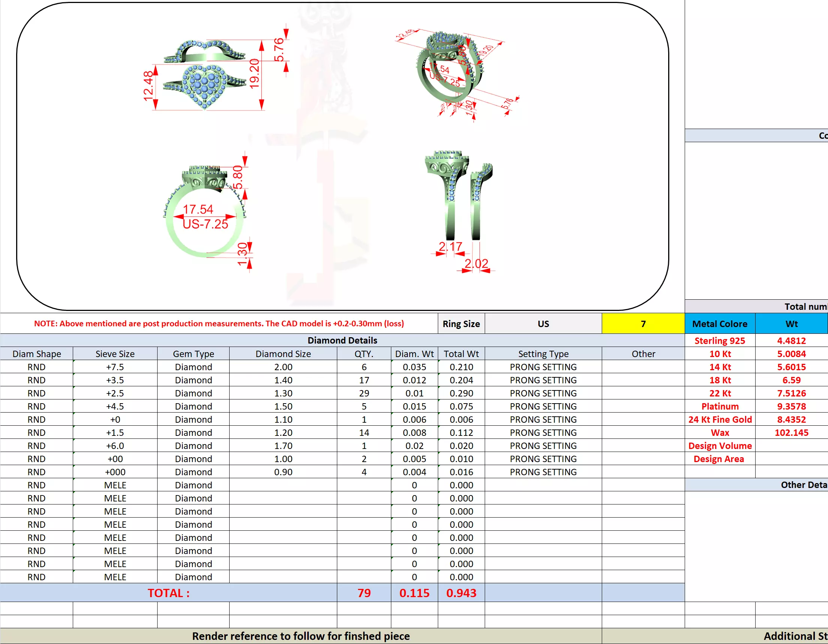
Task: Select the total weight cell 0.943
Action: pyautogui.click(x=461, y=593)
